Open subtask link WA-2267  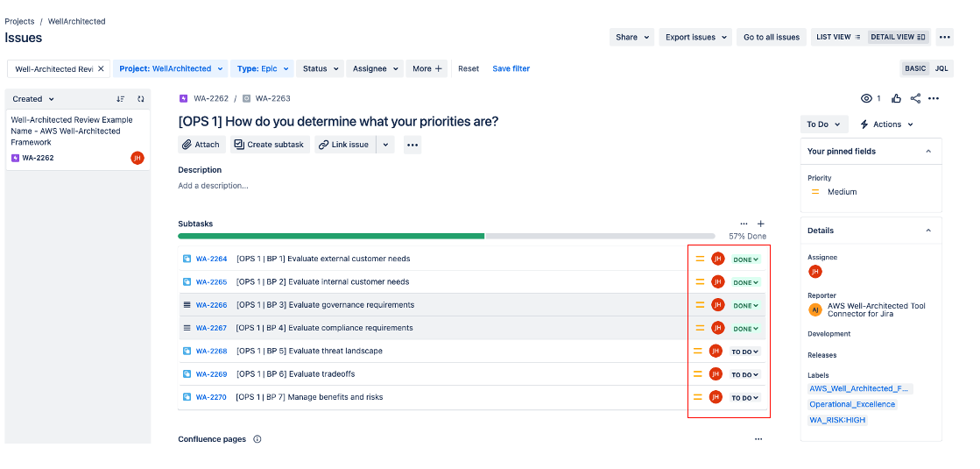pos(211,328)
